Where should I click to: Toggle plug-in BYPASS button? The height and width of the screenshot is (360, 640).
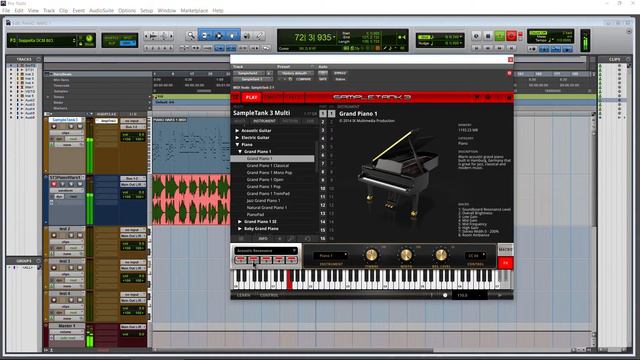coord(340,73)
